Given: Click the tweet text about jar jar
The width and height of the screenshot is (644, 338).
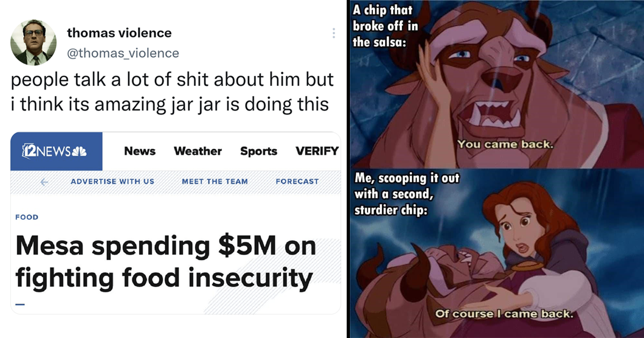Looking at the screenshot, I should coord(172,91).
